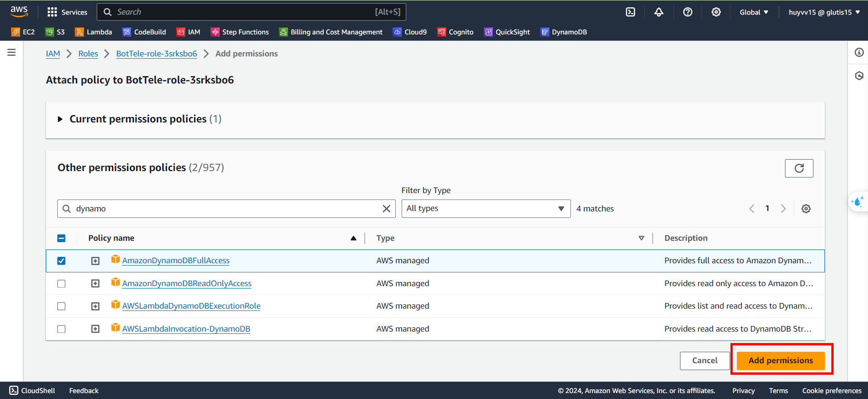Expand AmazonDynamoDBFullAccess policy details
Screen dimensions: 868x399
pos(95,260)
